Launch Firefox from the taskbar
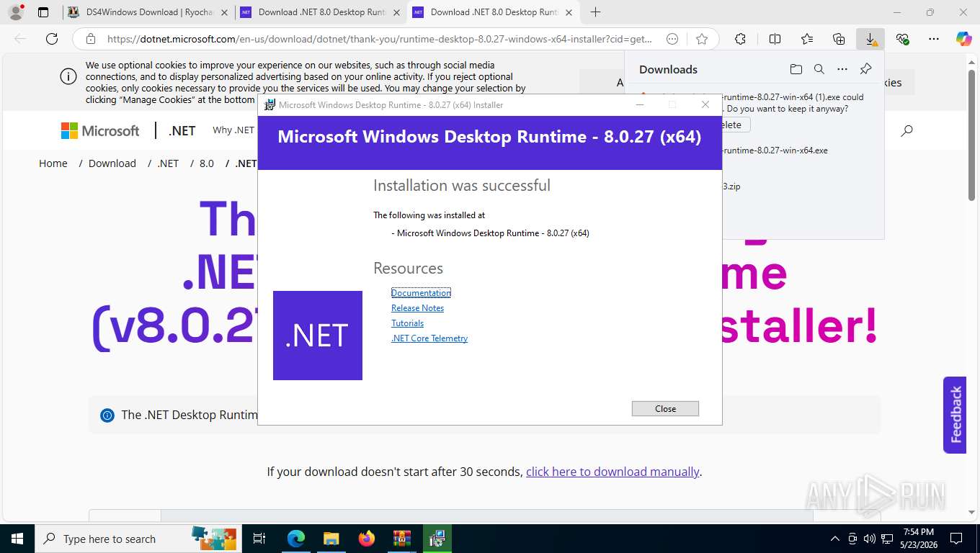 [367, 539]
